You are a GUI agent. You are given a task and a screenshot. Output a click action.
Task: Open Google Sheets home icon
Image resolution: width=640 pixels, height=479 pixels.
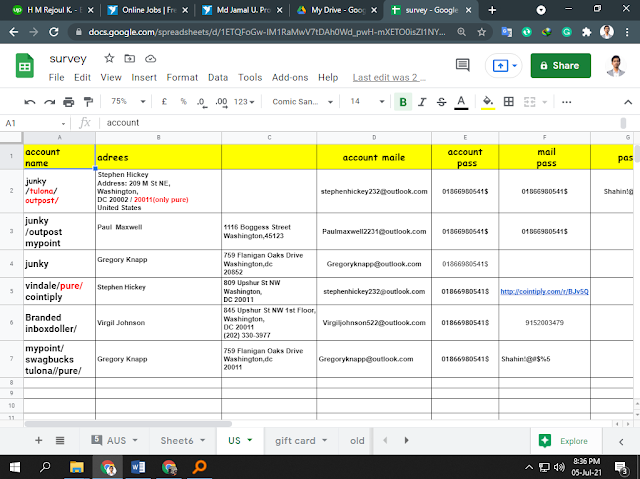[24, 65]
